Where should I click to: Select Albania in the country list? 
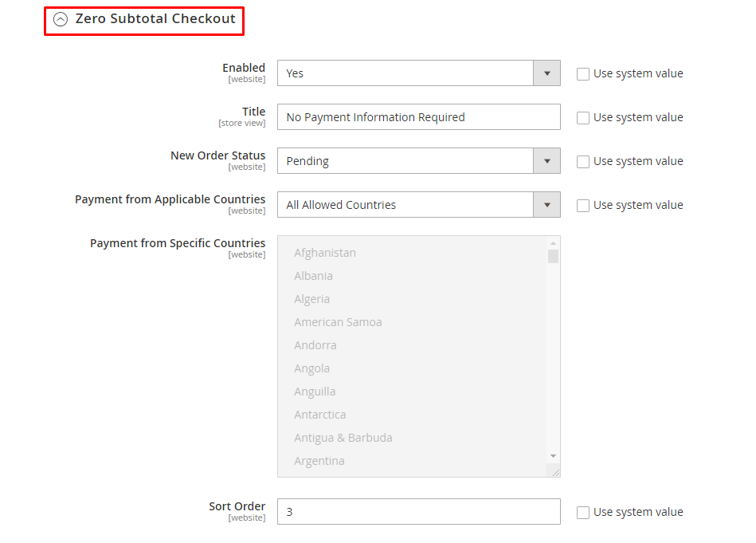point(313,276)
